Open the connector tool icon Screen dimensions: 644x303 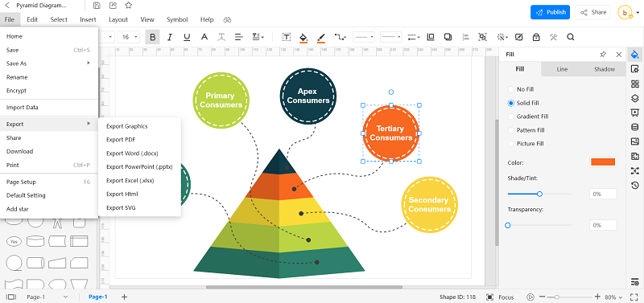coord(340,37)
